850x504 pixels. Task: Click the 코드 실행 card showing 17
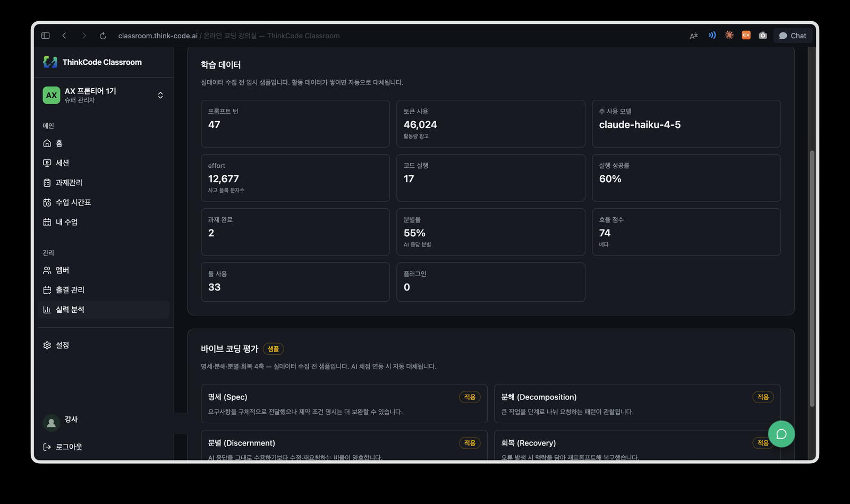click(x=490, y=178)
